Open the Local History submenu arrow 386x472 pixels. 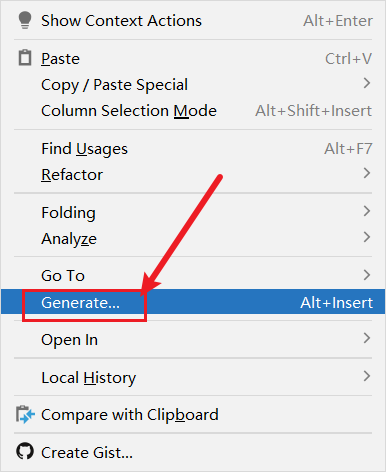[367, 376]
